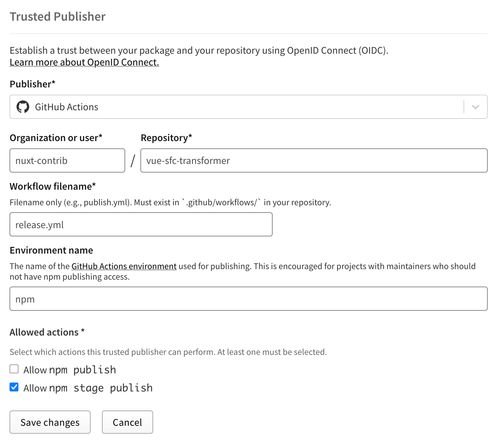Click the Save changes button
Viewport: 502px width, 448px height.
50,422
